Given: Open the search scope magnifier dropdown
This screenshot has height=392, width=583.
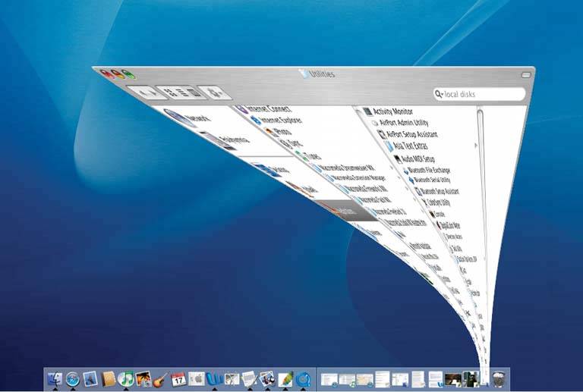Looking at the screenshot, I should point(439,95).
